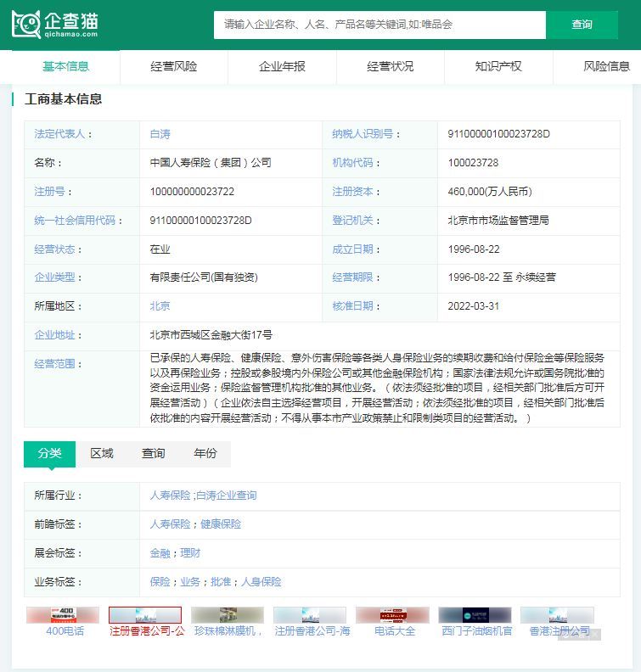Screen dimensions: 641x672
Task: Click the green 查询 search button
Action: coord(582,25)
